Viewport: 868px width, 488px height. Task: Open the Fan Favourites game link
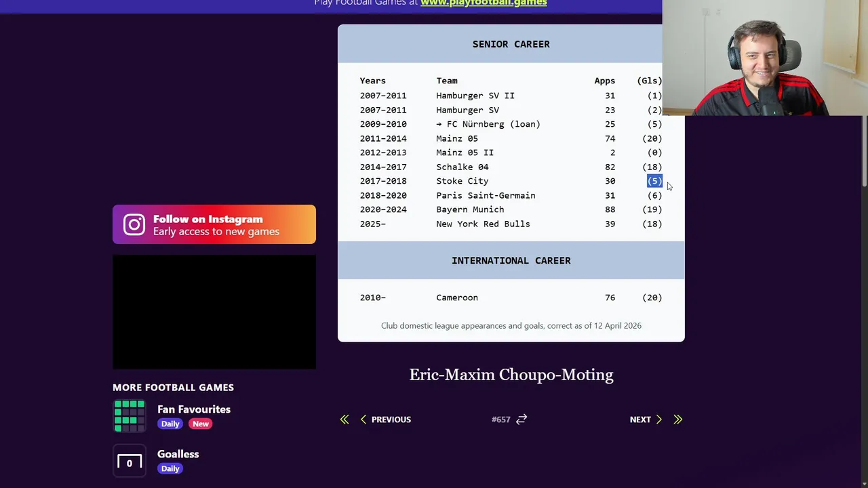coord(194,409)
